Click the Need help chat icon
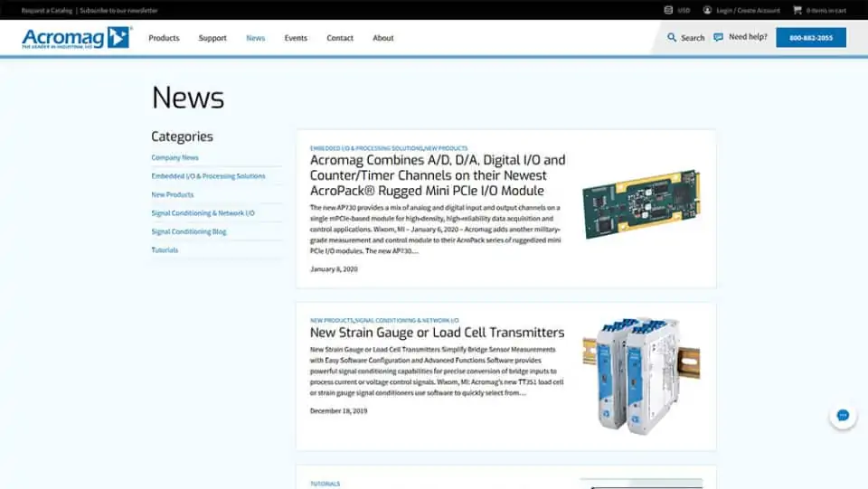The height and width of the screenshot is (489, 868). click(x=719, y=37)
